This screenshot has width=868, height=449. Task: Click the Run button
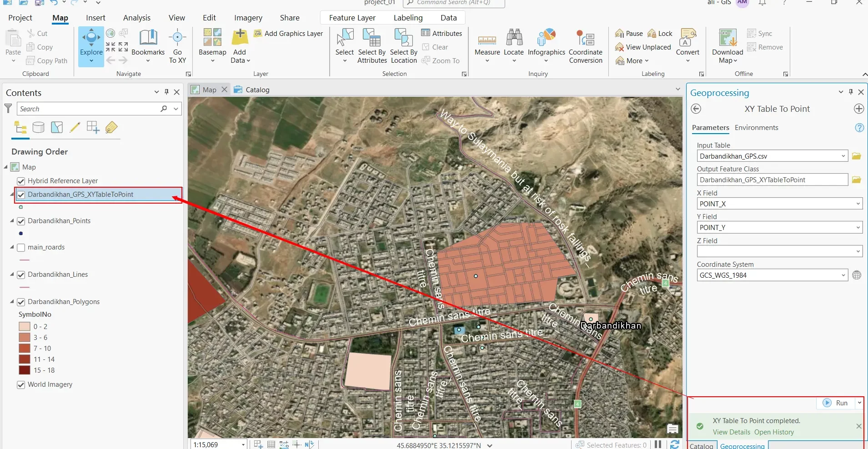tap(836, 403)
